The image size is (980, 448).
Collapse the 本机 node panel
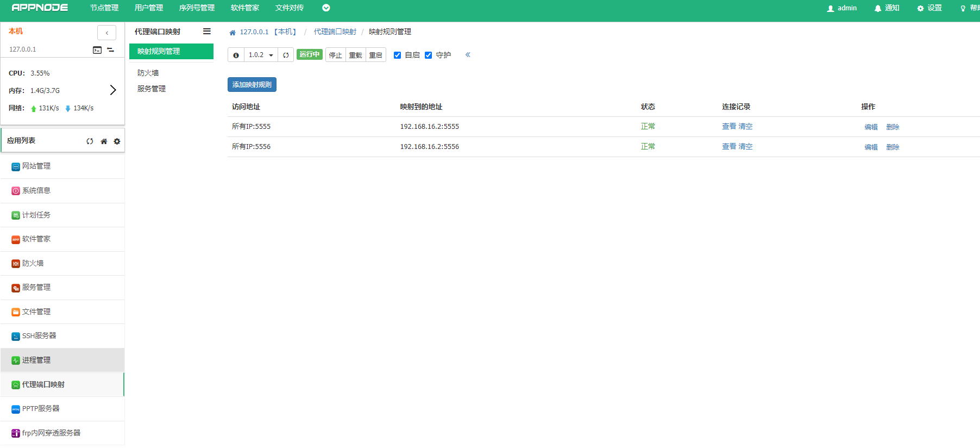[106, 33]
